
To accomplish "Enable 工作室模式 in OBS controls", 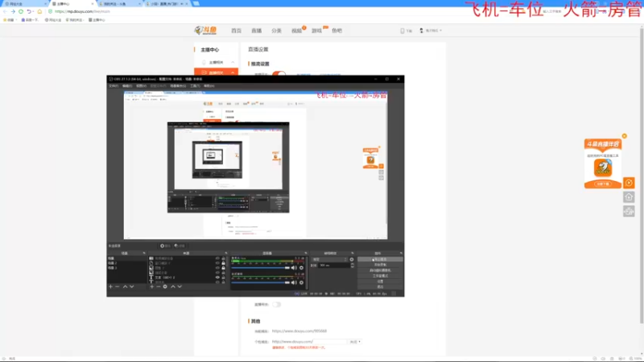I will 380,276.
